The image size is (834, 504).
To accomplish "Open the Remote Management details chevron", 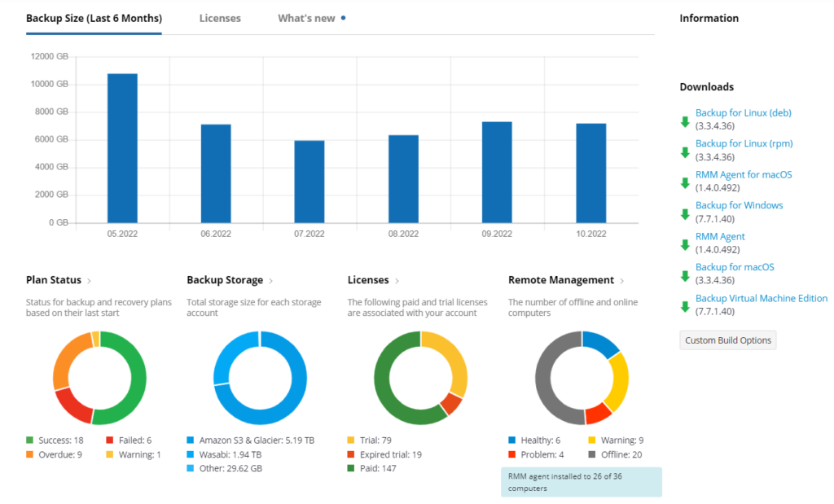I will [x=621, y=280].
